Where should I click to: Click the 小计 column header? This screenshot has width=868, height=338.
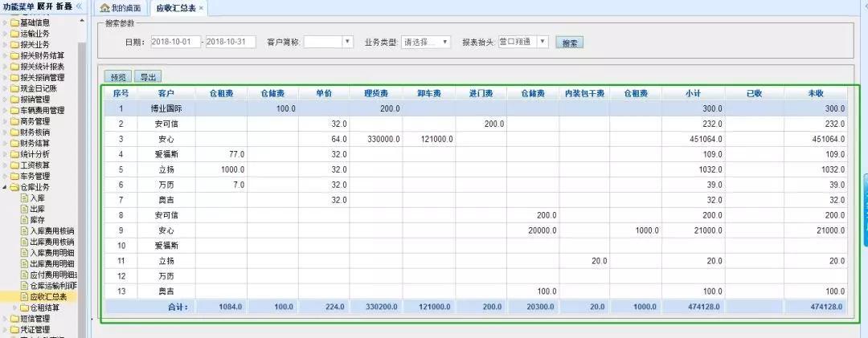(x=693, y=93)
